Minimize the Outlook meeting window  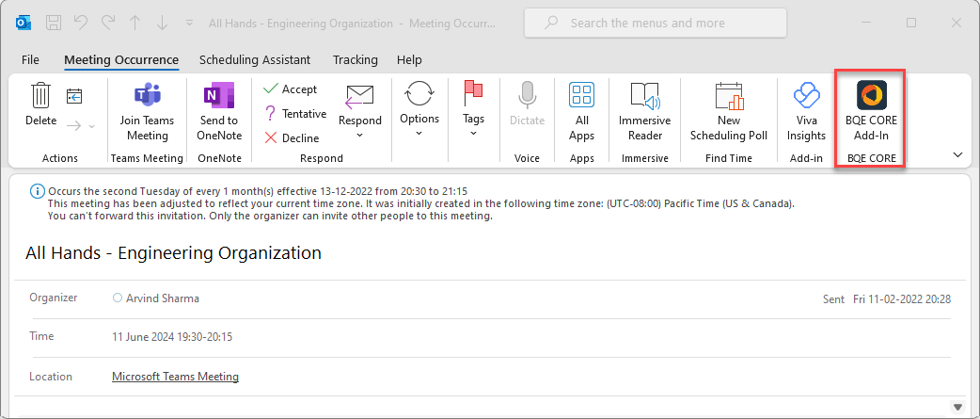[x=866, y=24]
